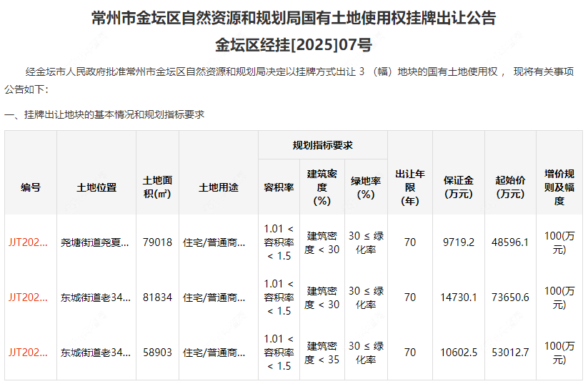Select the 14730.1 deposit cell

(x=459, y=297)
